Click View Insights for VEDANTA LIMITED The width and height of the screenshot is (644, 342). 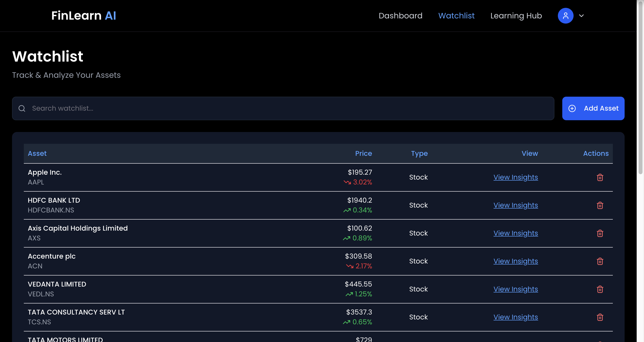coord(515,289)
